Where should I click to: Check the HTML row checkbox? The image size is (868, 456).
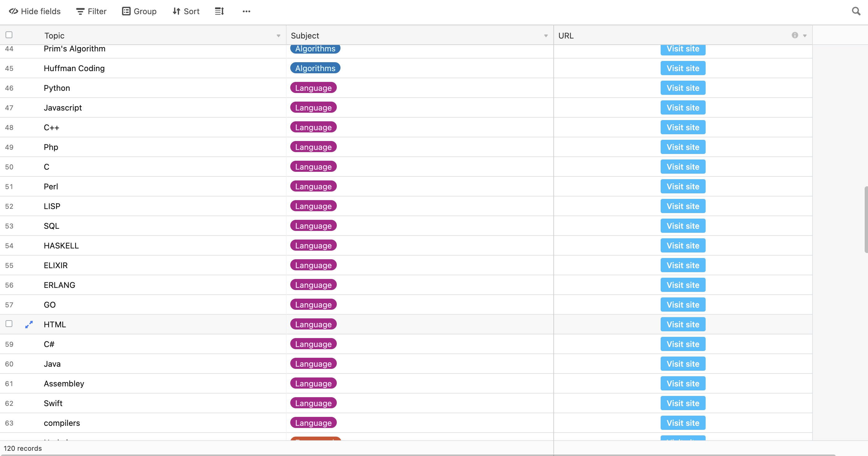click(x=9, y=324)
